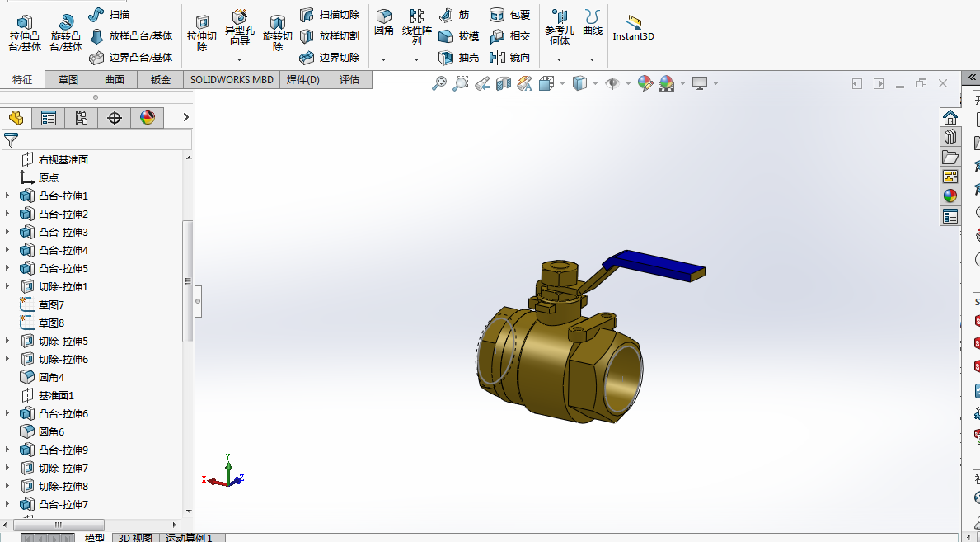The height and width of the screenshot is (542, 980).
Task: Open the DimXpertManager crosshair tab
Action: point(115,118)
